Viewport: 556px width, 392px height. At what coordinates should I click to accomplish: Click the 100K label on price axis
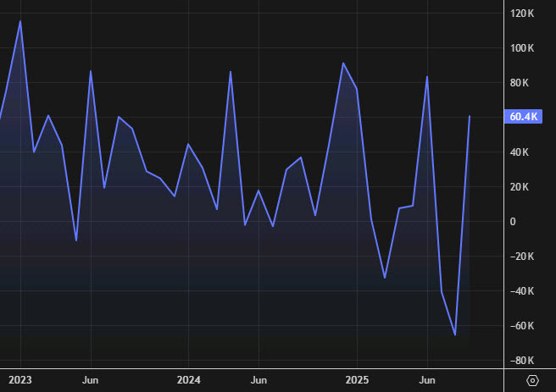click(x=523, y=48)
